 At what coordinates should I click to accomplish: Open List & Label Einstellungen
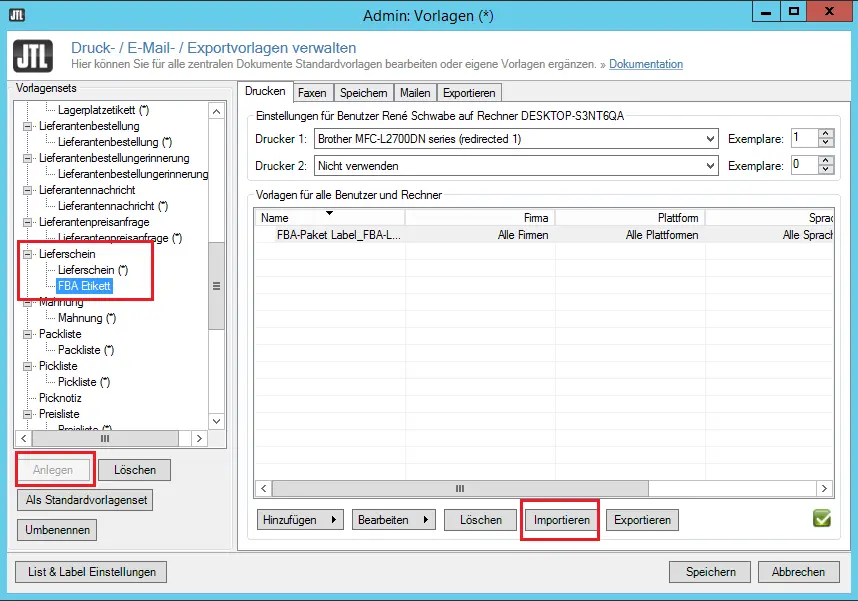coord(91,572)
